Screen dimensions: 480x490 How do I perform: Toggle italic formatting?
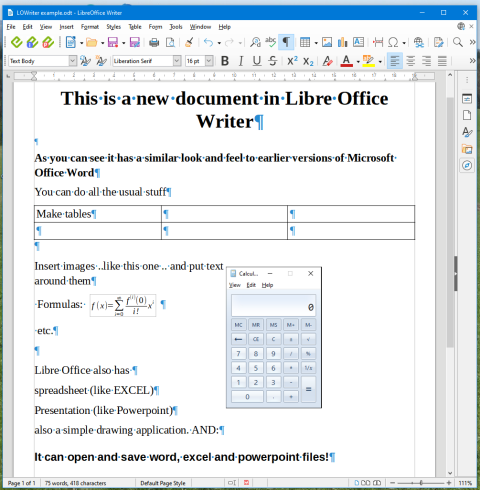tap(241, 61)
